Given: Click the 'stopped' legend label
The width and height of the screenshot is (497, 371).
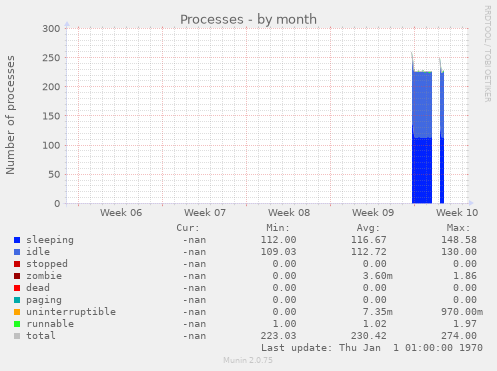Looking at the screenshot, I should [47, 264].
